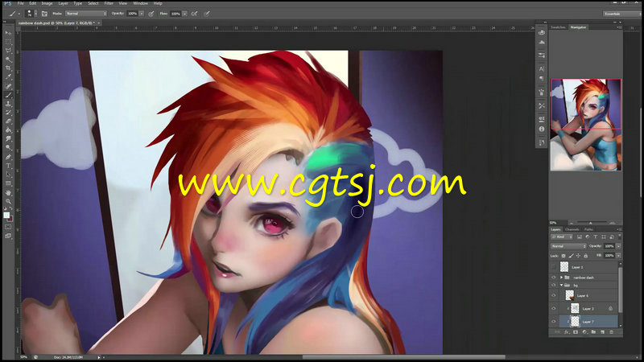Hide Layer 7
This screenshot has width=644, height=362.
[x=554, y=322]
